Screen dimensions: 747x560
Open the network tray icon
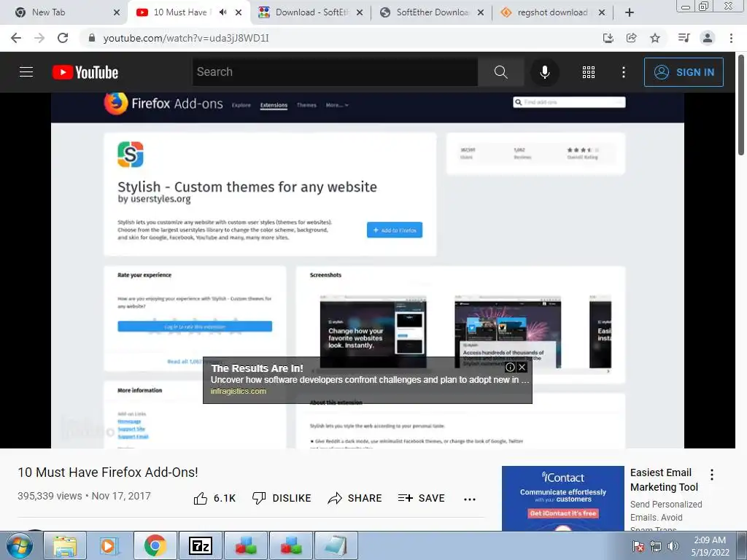click(656, 546)
